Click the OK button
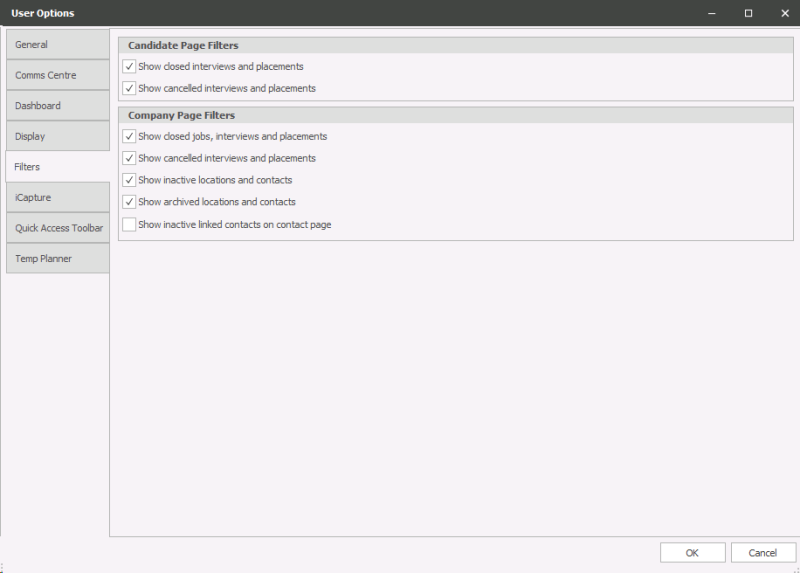 692,553
